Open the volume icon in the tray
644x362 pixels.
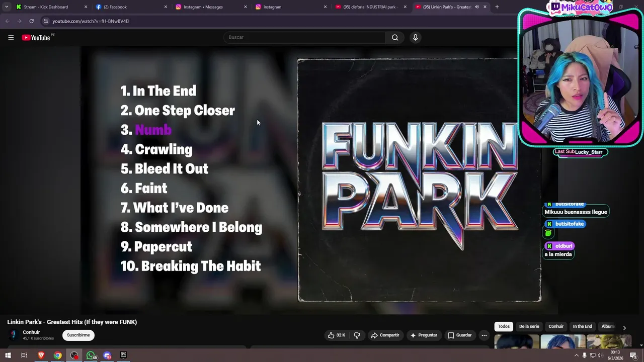pos(600,355)
